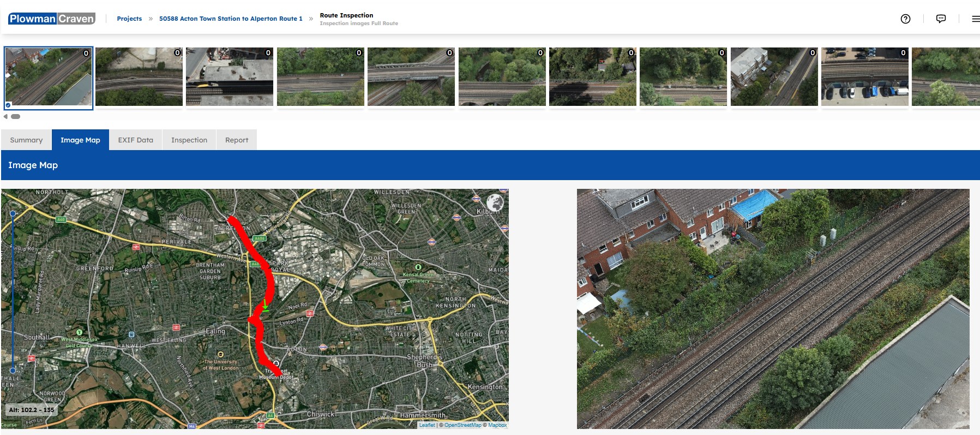The height and width of the screenshot is (435, 980).
Task: Click the zero count badge on second thumbnail
Action: (177, 53)
